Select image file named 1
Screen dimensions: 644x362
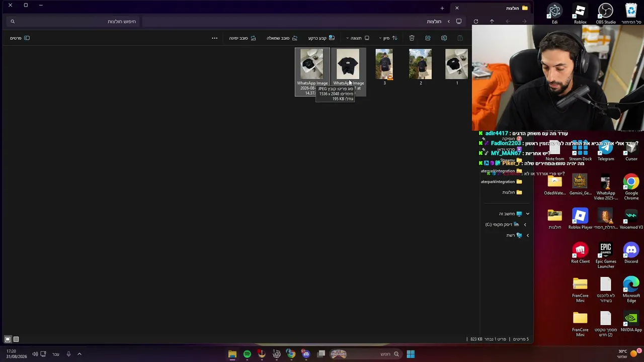point(456,67)
